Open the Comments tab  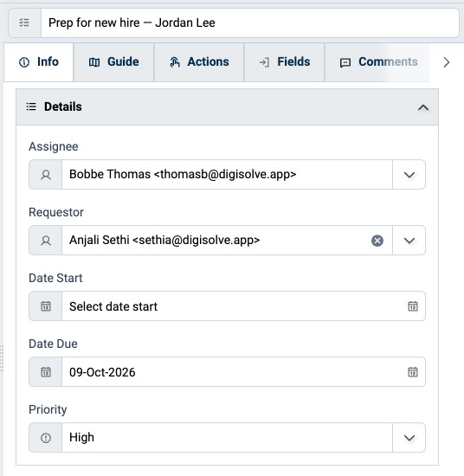point(377,62)
